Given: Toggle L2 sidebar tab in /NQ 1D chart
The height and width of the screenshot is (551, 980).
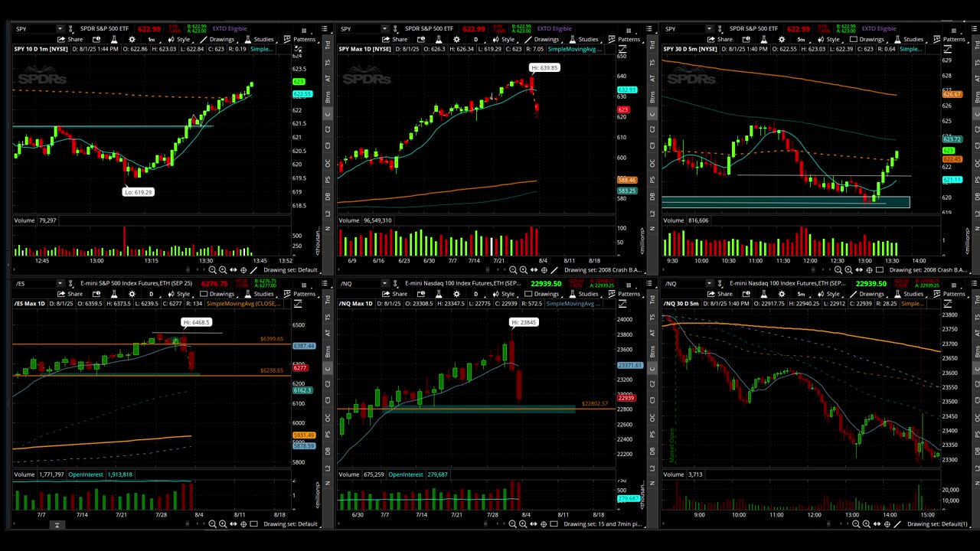Looking at the screenshot, I should (x=653, y=466).
